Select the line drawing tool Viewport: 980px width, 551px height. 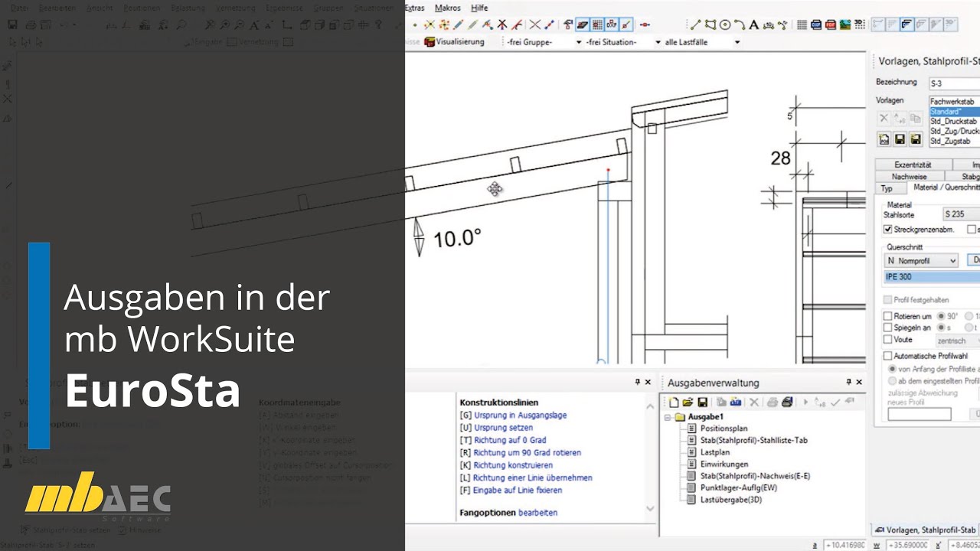(696, 24)
